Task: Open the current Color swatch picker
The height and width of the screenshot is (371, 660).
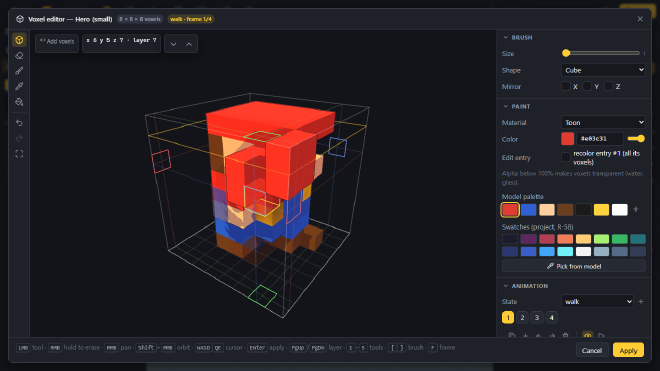Action: click(567, 139)
